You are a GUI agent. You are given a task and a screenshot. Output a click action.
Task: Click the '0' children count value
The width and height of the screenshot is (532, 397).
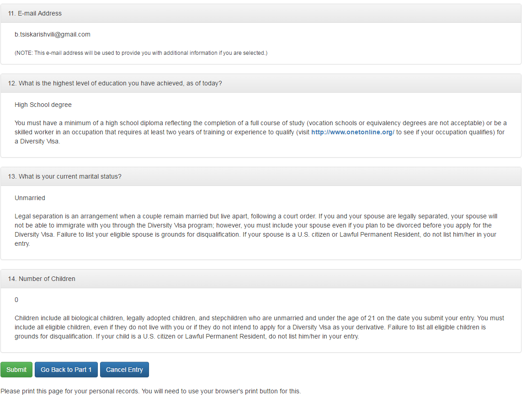pyautogui.click(x=16, y=300)
